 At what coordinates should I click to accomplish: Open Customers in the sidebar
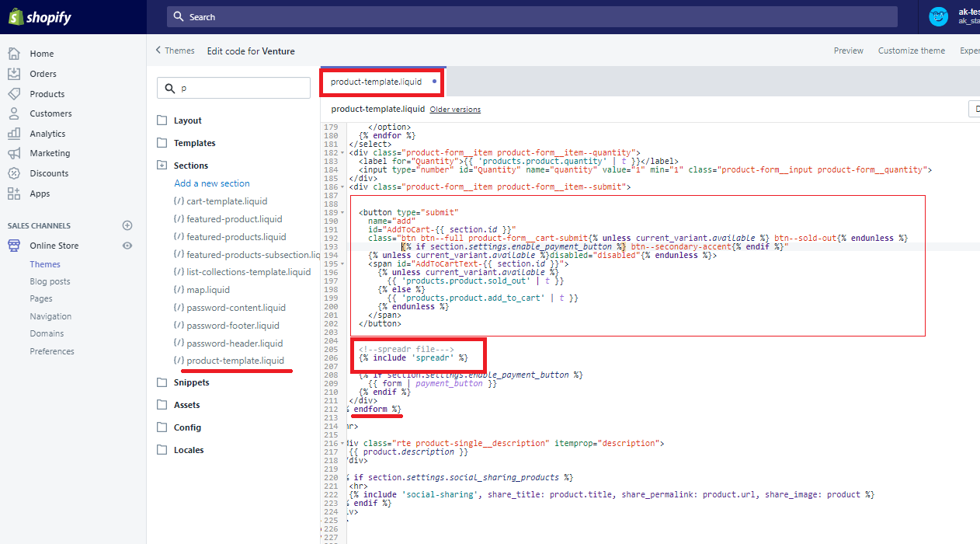(50, 113)
